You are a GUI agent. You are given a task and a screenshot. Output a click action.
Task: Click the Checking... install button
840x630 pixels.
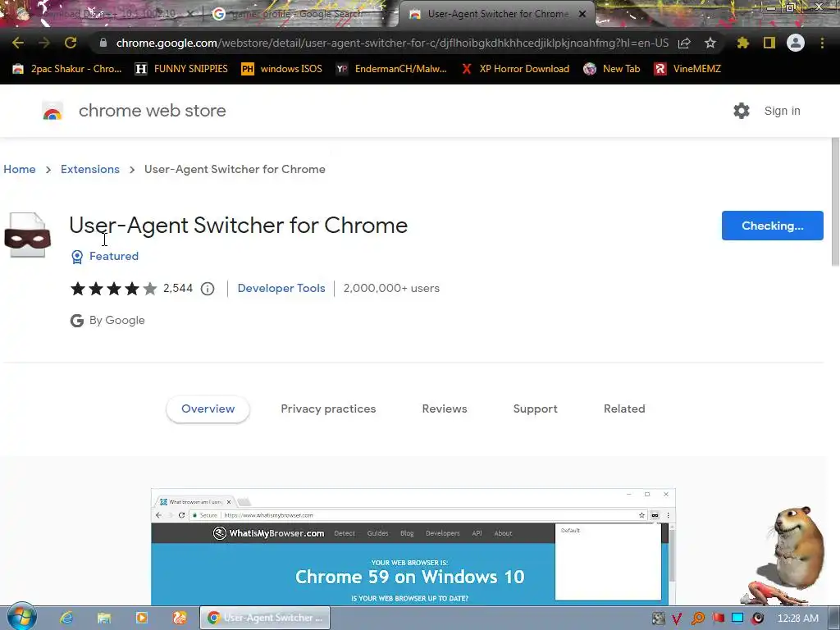pyautogui.click(x=772, y=226)
